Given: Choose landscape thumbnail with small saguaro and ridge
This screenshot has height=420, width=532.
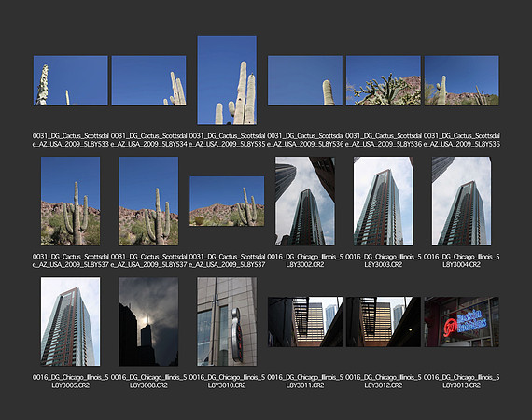Looking at the screenshot, I should click(x=461, y=81).
